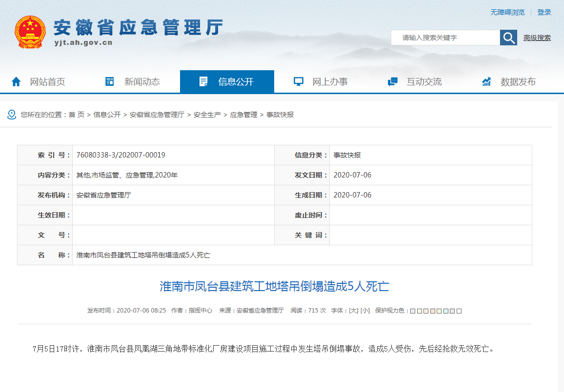The width and height of the screenshot is (564, 392).
Task: Click the 发布机构 value 安徽省应急管理厅
Action: point(103,195)
